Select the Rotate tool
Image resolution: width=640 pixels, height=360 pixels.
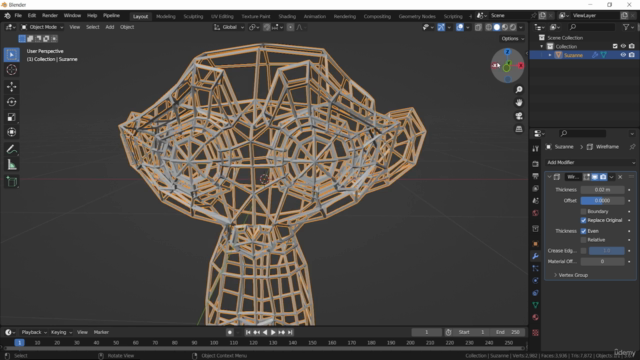click(11, 102)
